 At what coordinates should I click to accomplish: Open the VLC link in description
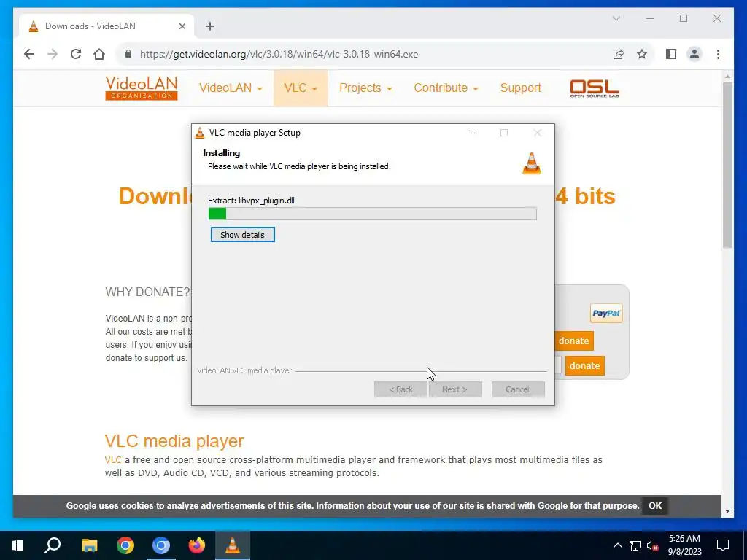point(113,460)
